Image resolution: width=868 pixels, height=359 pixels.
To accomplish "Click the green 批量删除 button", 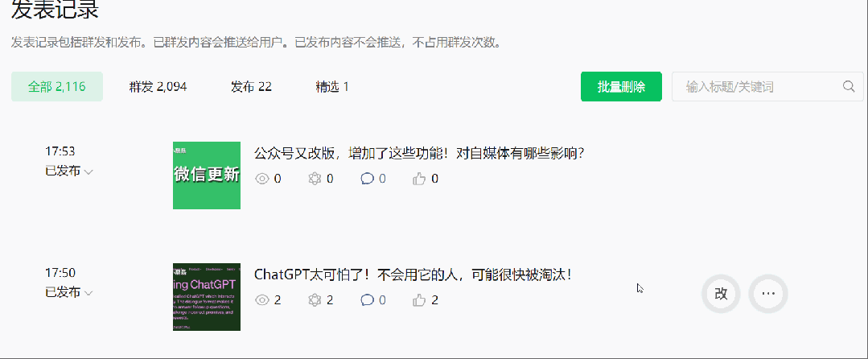I will tap(621, 86).
